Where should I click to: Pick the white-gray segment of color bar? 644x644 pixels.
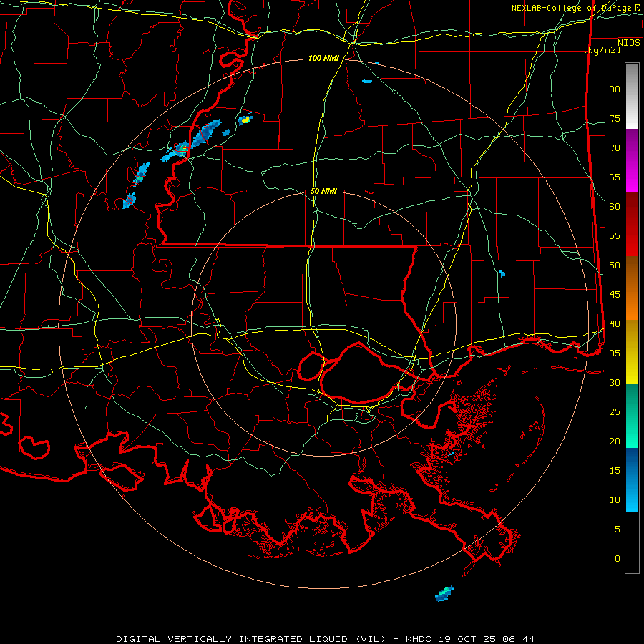(632, 96)
